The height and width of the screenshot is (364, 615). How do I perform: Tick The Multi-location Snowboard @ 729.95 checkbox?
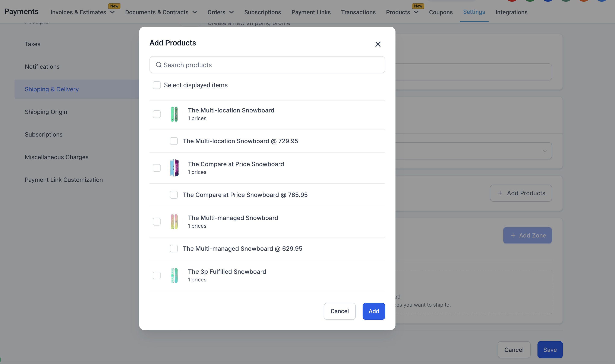(174, 141)
